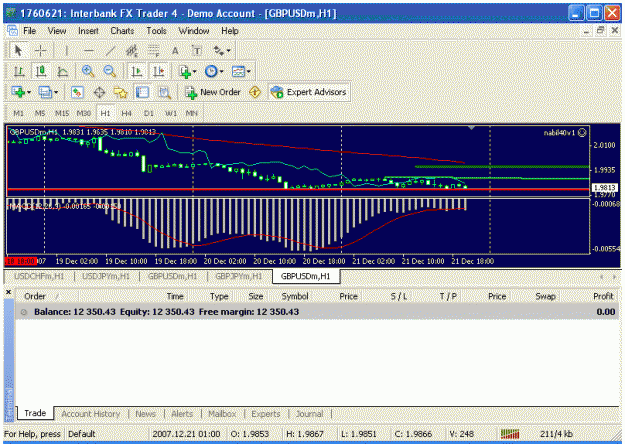Sort trades by Symbol column header
The image size is (625, 444).
pos(295,296)
